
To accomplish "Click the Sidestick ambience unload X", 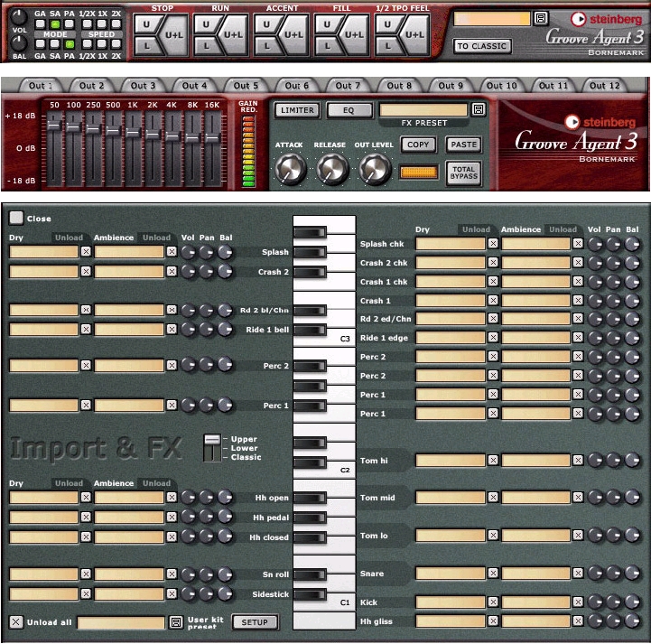I will point(172,593).
